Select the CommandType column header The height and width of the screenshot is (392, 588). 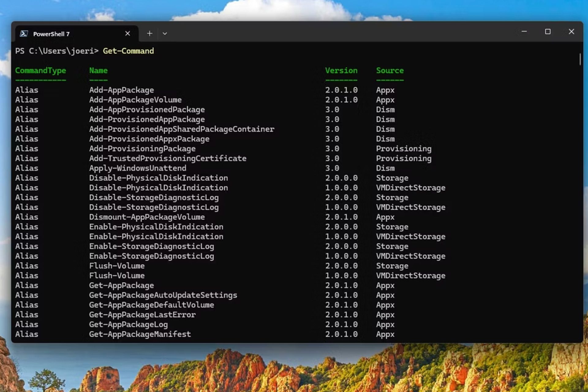40,70
